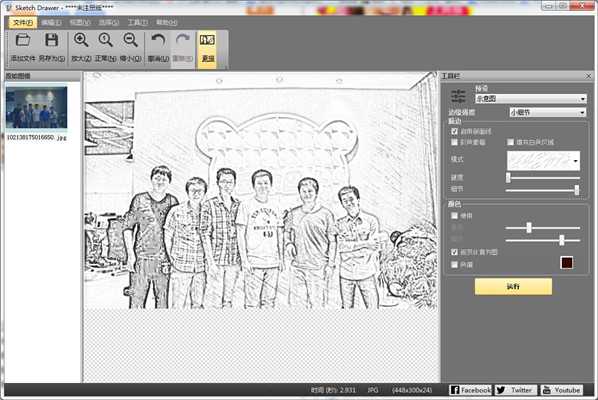Open the fourth menu, left of Tools
This screenshot has width=598, height=400.
pyautogui.click(x=109, y=22)
